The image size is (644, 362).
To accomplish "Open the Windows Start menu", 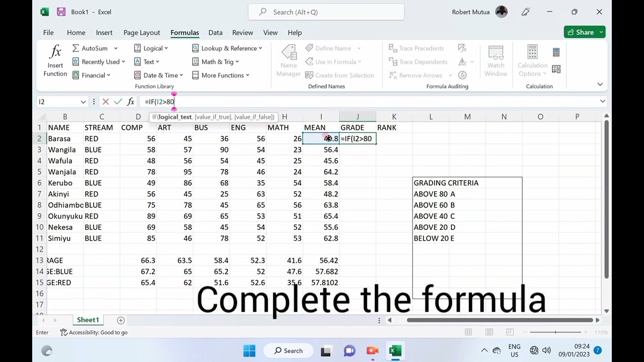I will [x=250, y=350].
